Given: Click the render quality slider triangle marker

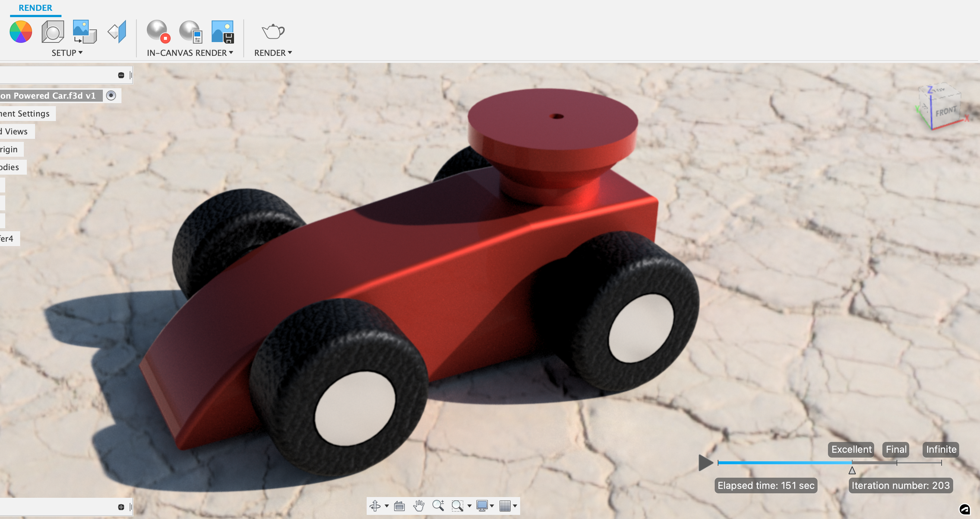Looking at the screenshot, I should pos(852,470).
